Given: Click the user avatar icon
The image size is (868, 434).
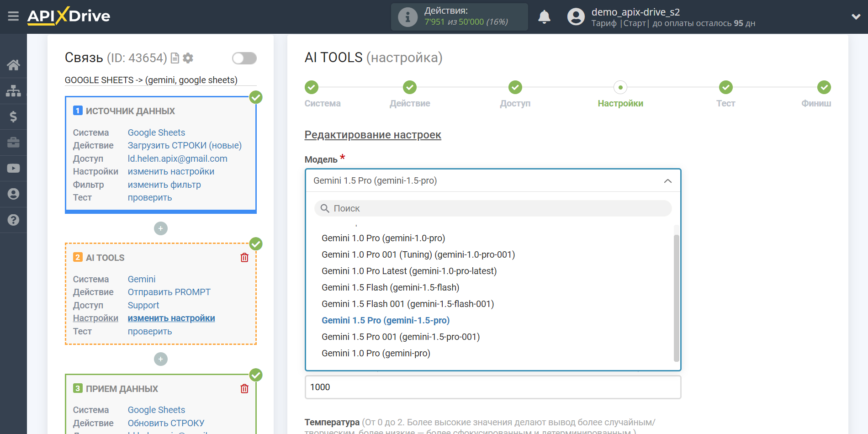Looking at the screenshot, I should (576, 17).
